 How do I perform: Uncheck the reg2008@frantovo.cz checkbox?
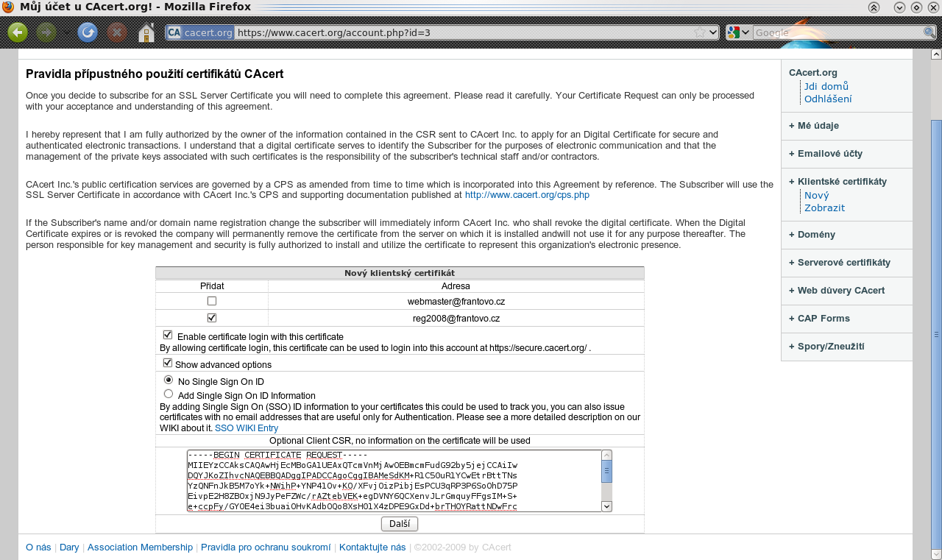(x=212, y=318)
